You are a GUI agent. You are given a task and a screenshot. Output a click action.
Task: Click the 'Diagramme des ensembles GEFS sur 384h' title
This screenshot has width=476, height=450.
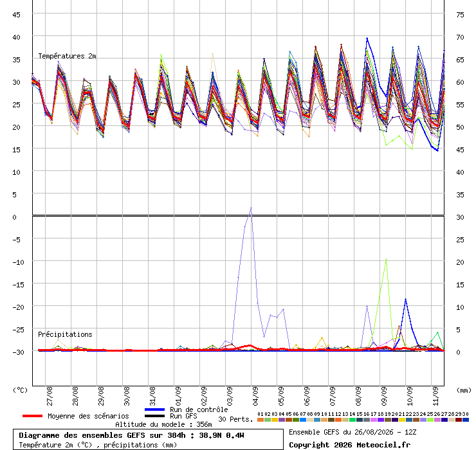[102, 435]
